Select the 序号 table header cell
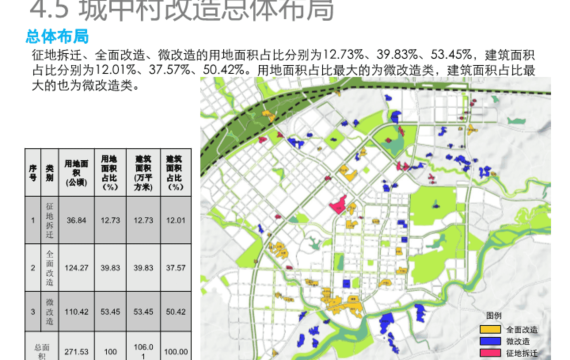The width and height of the screenshot is (570, 360). click(x=33, y=173)
